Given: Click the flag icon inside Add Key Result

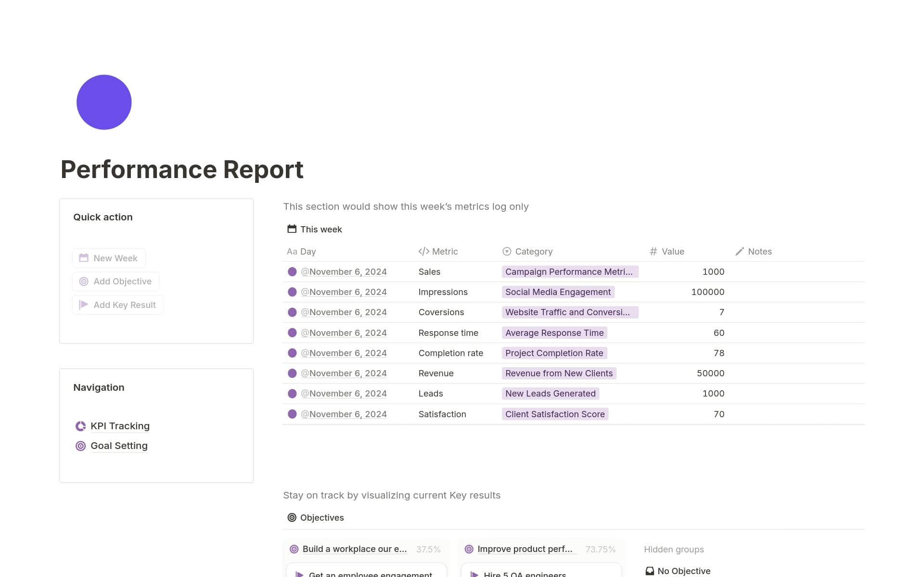Looking at the screenshot, I should pyautogui.click(x=83, y=305).
